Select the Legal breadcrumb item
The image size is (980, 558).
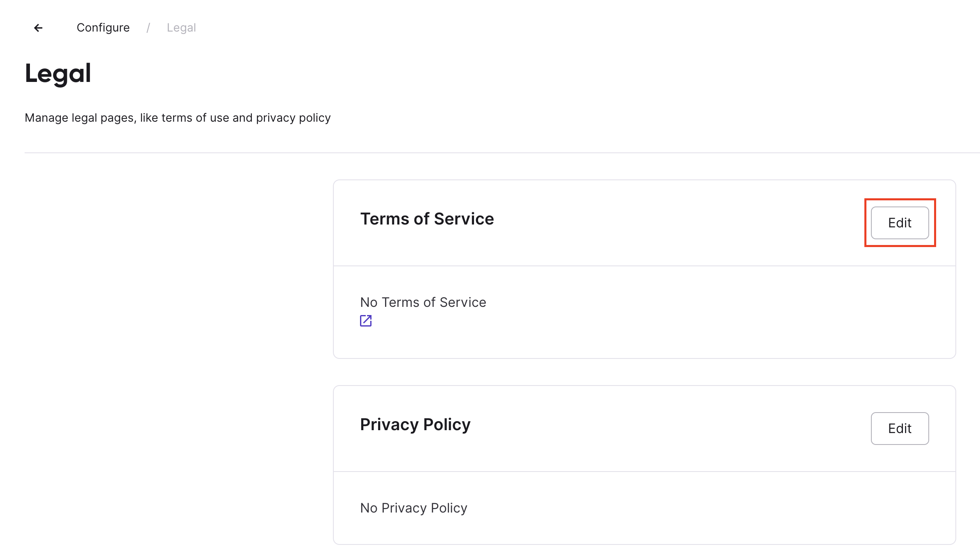181,28
